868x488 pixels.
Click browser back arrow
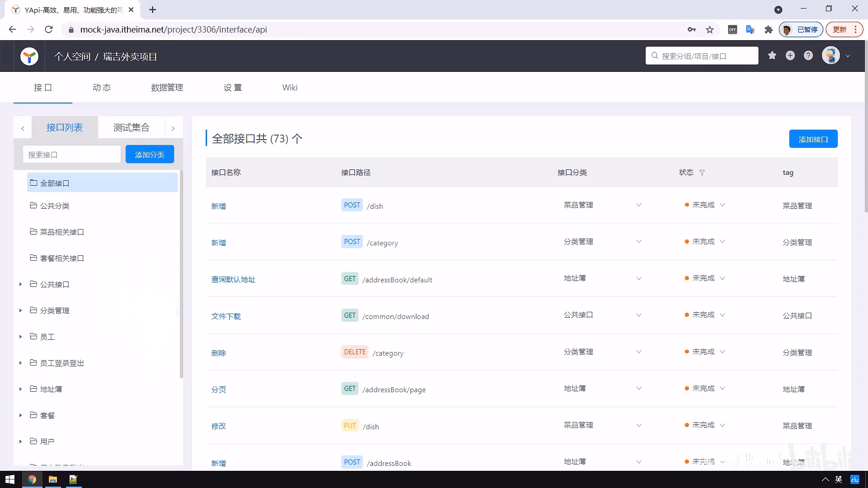coord(13,29)
